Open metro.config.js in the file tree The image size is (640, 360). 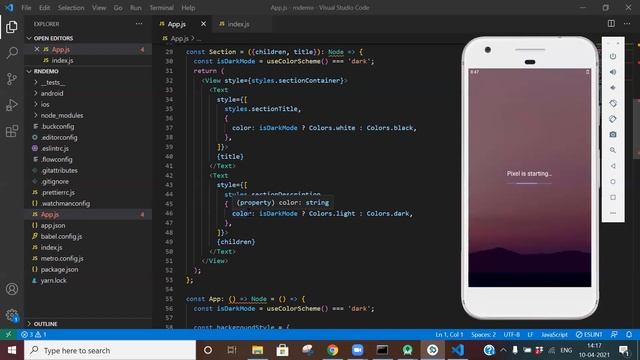(62, 258)
